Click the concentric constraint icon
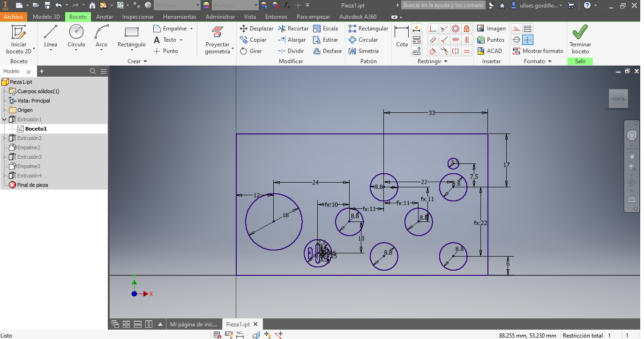 pos(455,29)
